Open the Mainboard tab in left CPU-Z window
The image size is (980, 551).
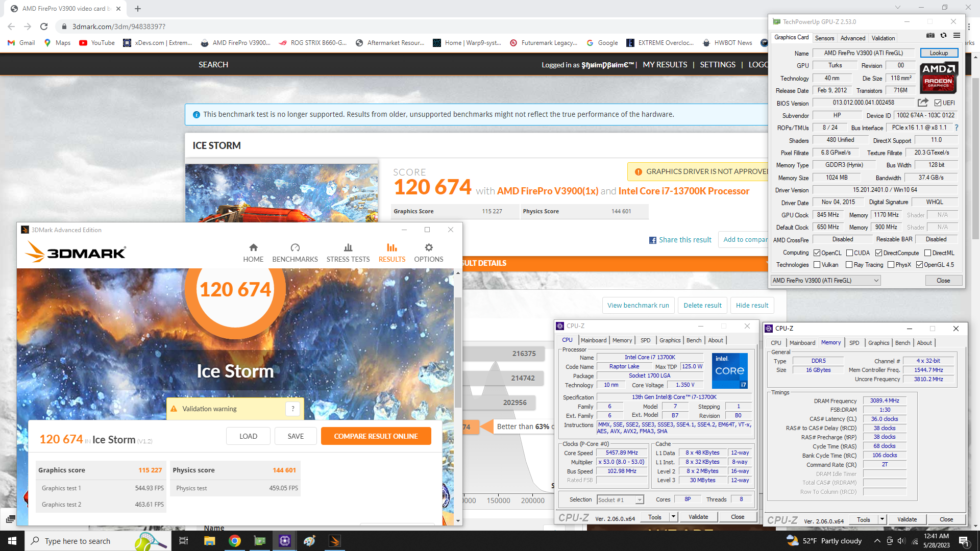click(594, 340)
